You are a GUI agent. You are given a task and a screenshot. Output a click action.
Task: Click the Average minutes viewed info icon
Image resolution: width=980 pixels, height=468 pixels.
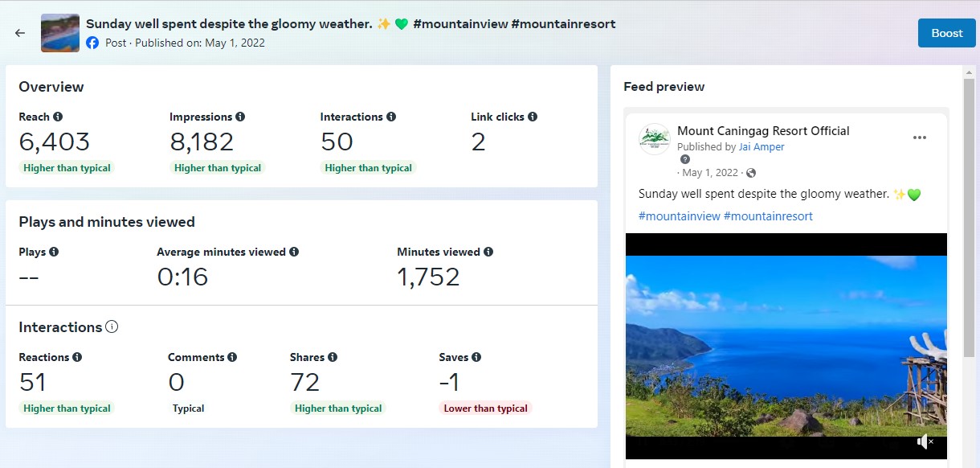[294, 252]
